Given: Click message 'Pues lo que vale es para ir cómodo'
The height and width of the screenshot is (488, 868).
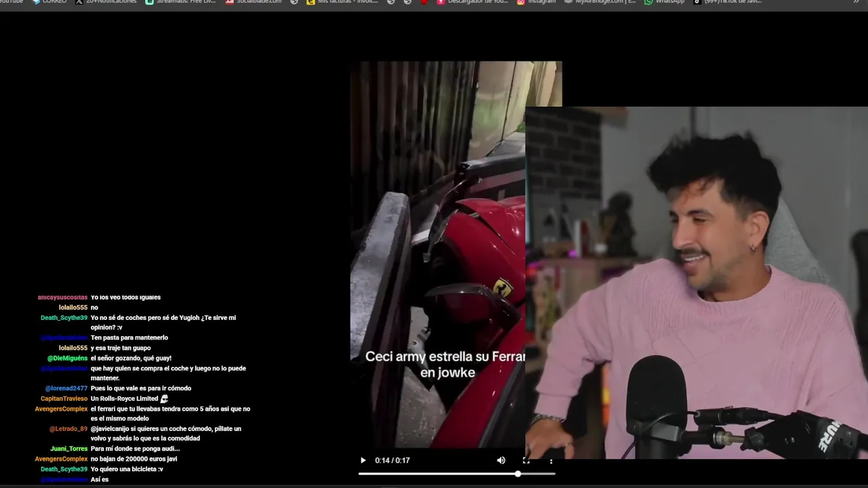Looking at the screenshot, I should 140,388.
